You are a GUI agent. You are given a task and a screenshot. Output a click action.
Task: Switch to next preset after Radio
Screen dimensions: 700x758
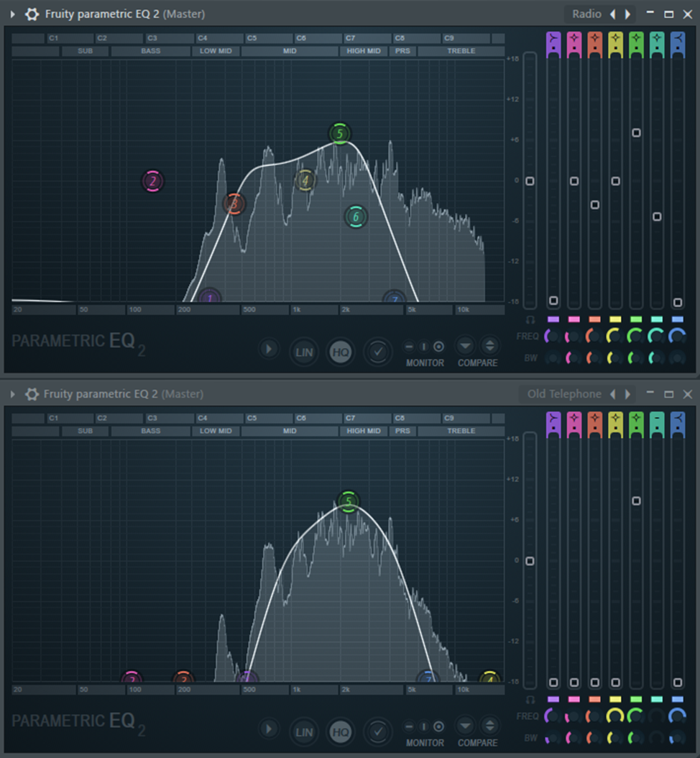(x=627, y=14)
